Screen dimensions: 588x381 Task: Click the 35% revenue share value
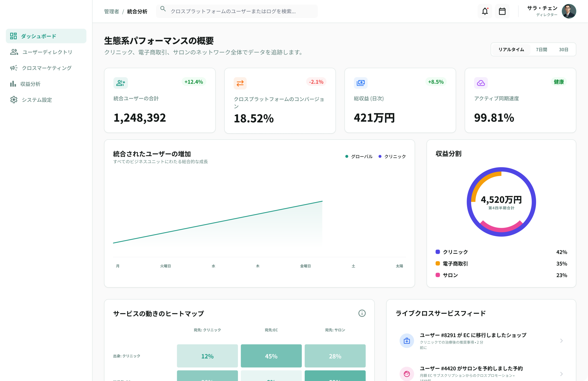[562, 264]
